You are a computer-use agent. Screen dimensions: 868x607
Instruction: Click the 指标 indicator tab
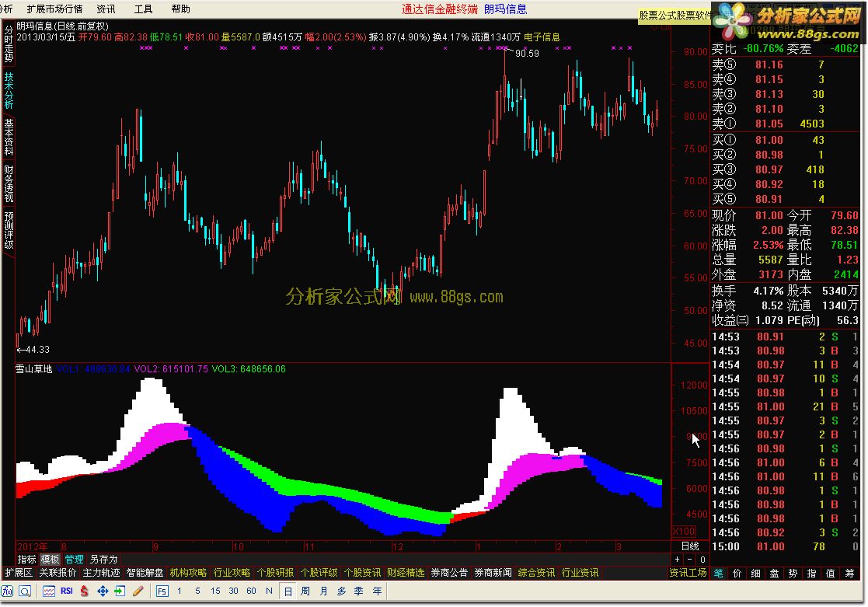pyautogui.click(x=26, y=560)
